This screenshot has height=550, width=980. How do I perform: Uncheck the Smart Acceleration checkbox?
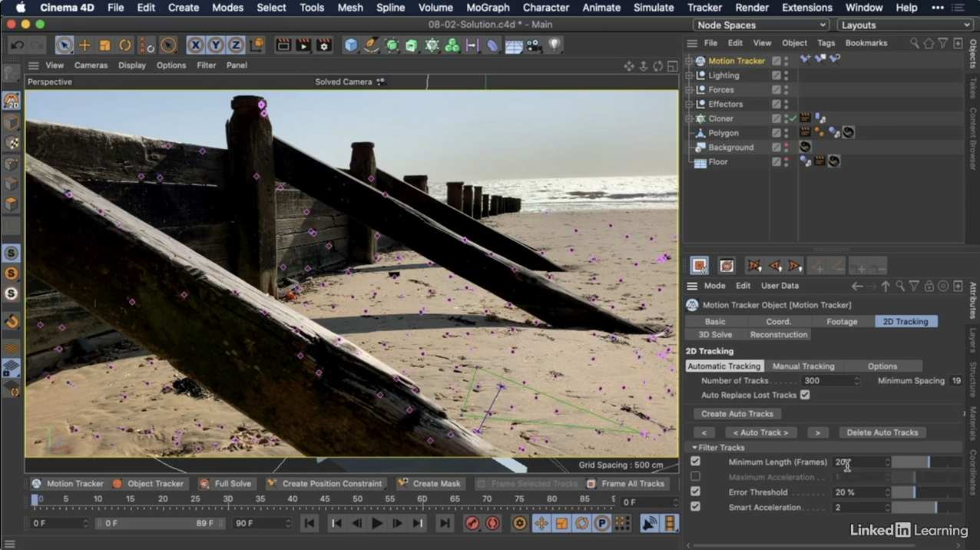(695, 505)
